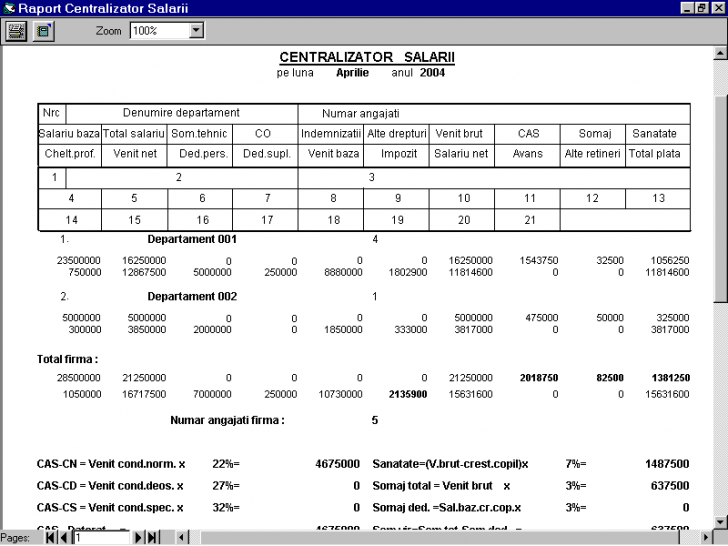The height and width of the screenshot is (546, 728).
Task: Click the value 1802900 in Departament 001
Action: 408,273
